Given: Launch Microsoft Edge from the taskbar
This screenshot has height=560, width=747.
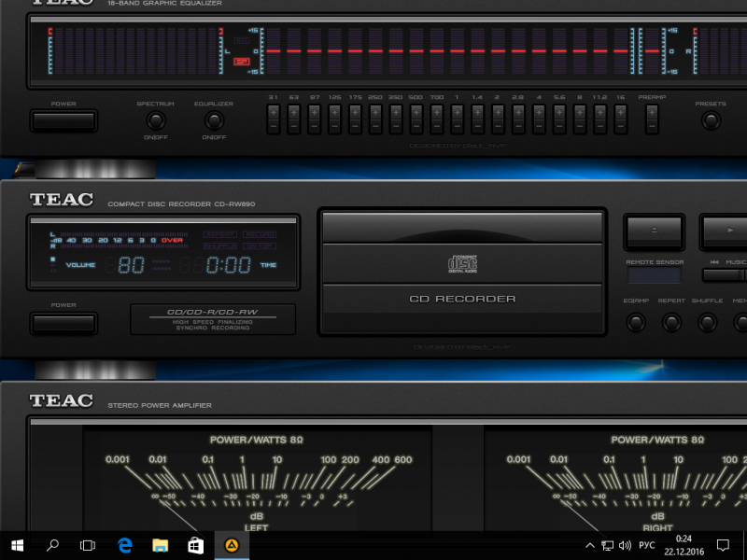Looking at the screenshot, I should [125, 546].
